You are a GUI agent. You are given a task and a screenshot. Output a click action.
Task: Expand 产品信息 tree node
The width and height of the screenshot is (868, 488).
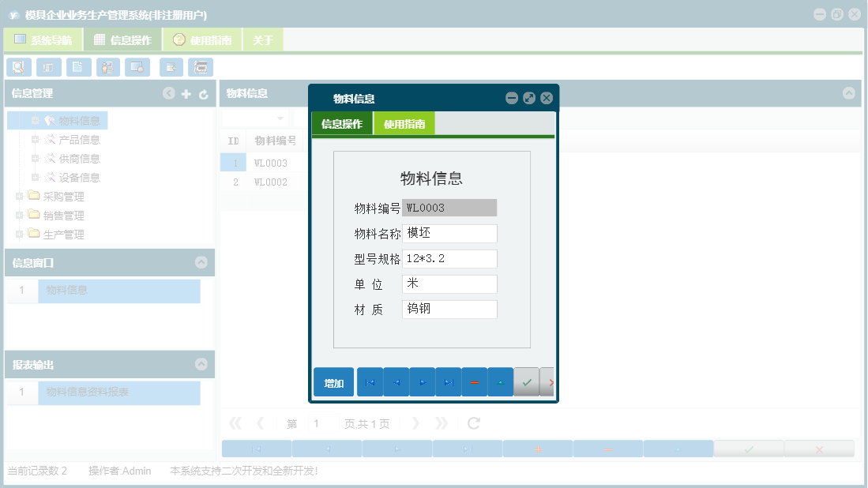pyautogui.click(x=35, y=140)
